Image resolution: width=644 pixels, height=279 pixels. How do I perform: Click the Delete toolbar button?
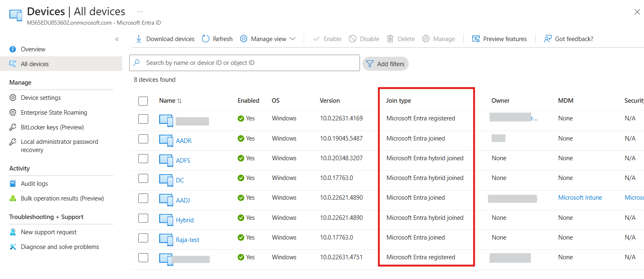point(401,39)
